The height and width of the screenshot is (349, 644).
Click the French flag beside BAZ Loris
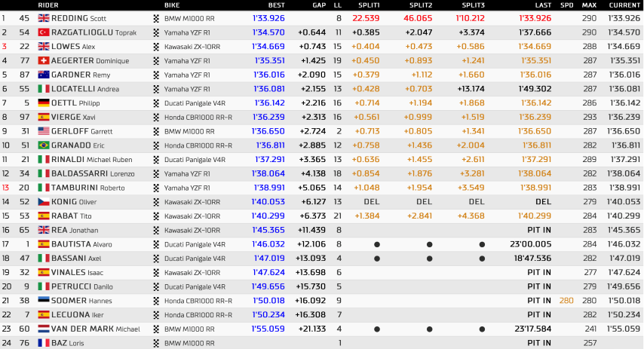pyautogui.click(x=44, y=343)
